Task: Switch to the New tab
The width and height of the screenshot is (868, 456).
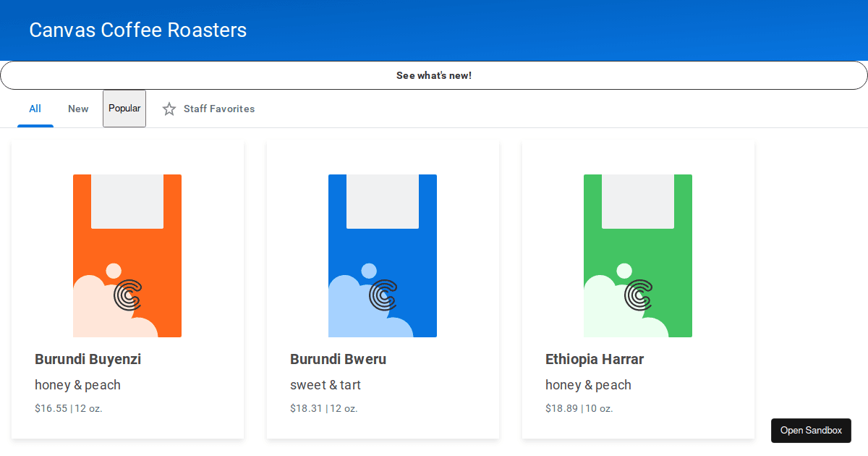Action: (x=78, y=109)
